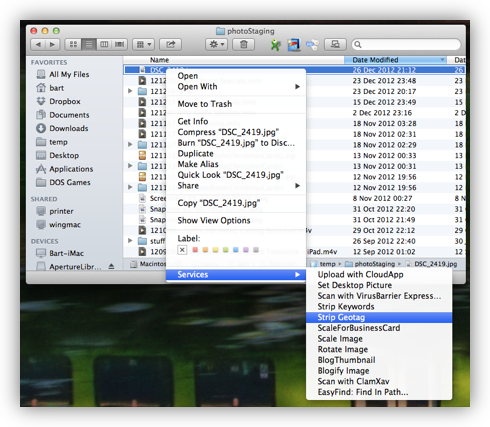Click the computer screen toolbar icon
490x427 pixels.
pyautogui.click(x=335, y=44)
